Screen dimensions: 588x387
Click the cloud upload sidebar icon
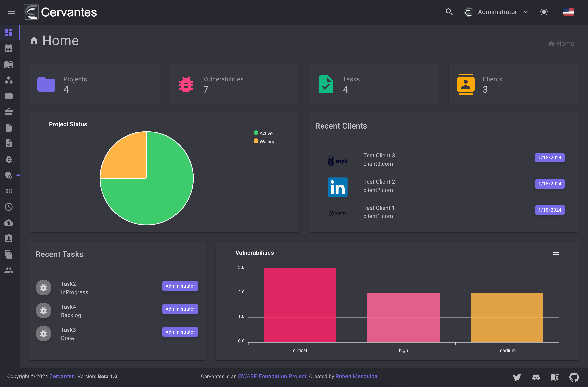pos(9,223)
